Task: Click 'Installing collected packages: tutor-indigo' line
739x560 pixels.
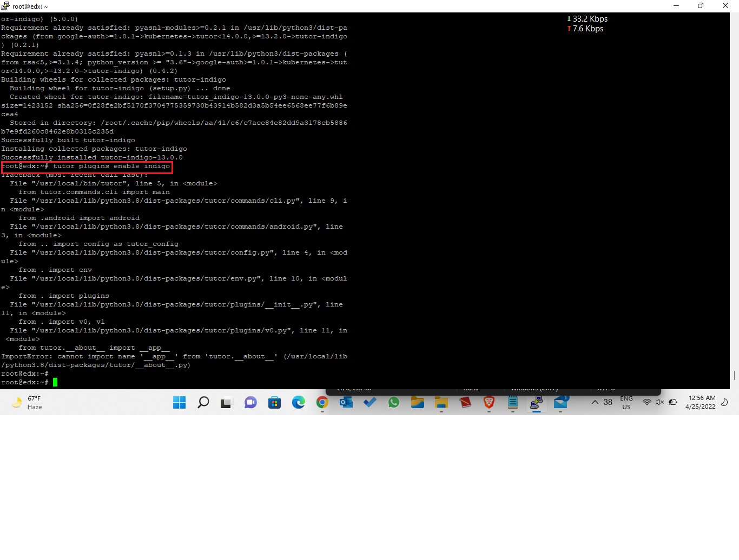Action: pyautogui.click(x=94, y=149)
